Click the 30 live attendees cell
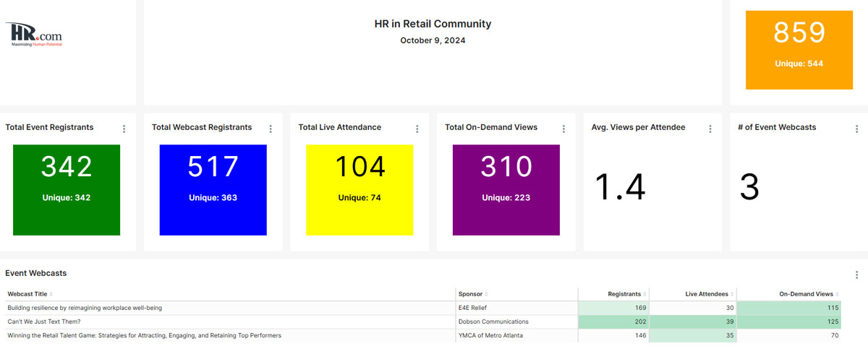 (x=693, y=308)
